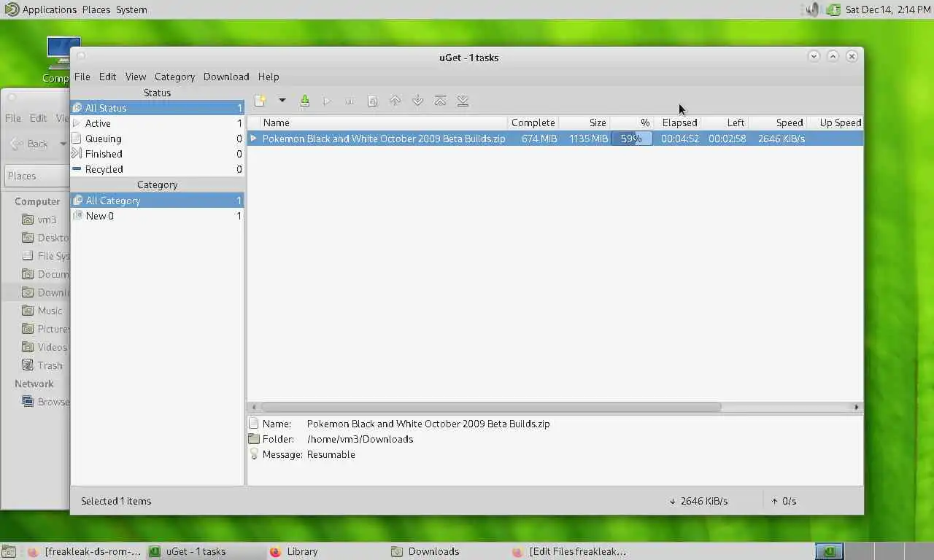Click the Folder path /home/vm3/Downloads
Viewport: 934px width, 560px height.
coord(360,439)
